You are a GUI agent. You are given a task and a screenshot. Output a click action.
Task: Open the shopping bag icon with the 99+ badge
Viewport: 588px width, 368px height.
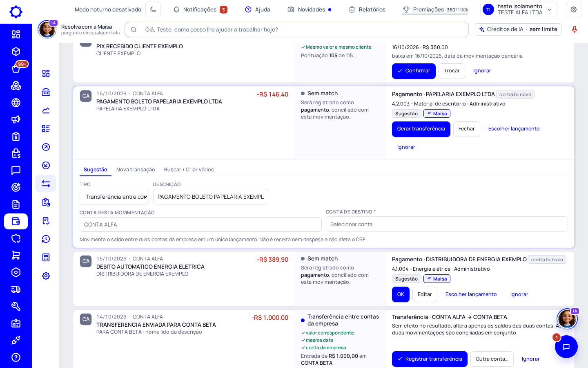(x=16, y=68)
